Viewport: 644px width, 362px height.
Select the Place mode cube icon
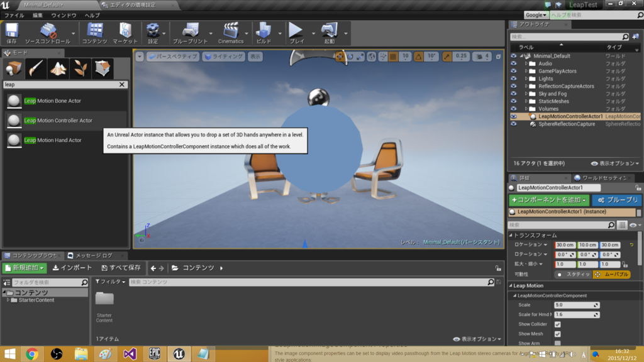pyautogui.click(x=14, y=68)
